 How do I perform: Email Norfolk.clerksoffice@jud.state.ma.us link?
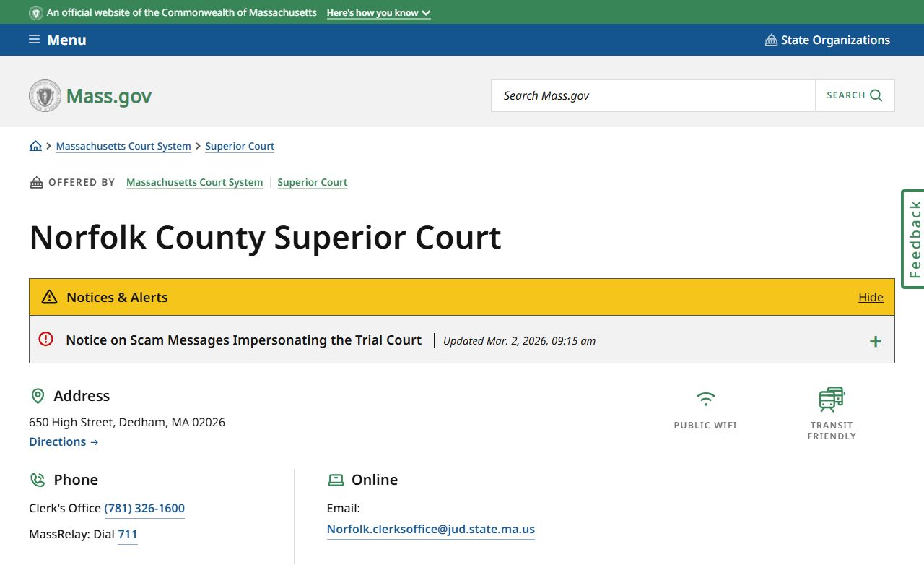tap(431, 529)
